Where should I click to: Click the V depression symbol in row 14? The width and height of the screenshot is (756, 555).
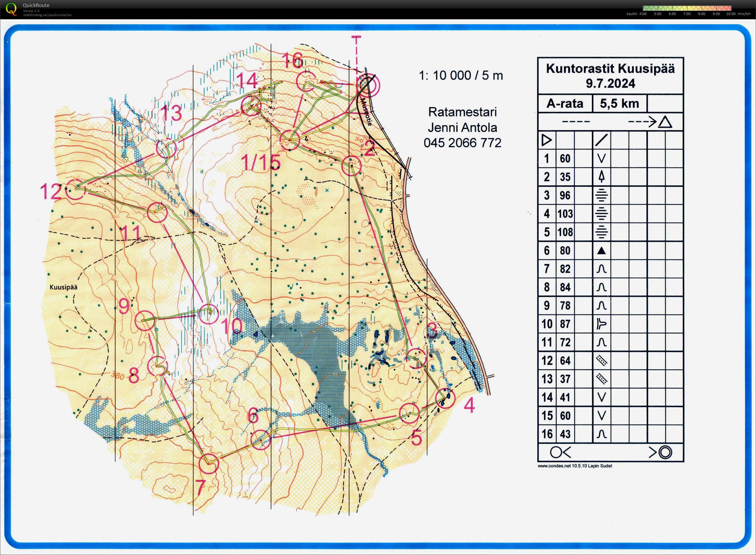(601, 398)
